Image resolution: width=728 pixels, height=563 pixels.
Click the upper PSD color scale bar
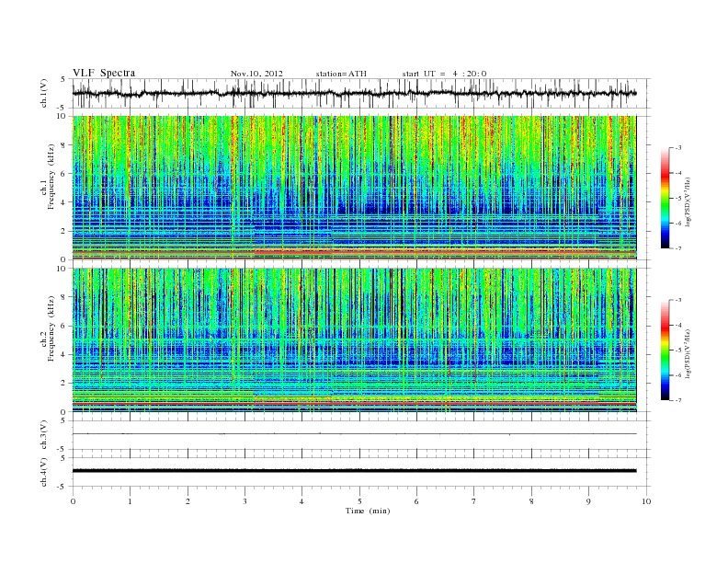665,198
